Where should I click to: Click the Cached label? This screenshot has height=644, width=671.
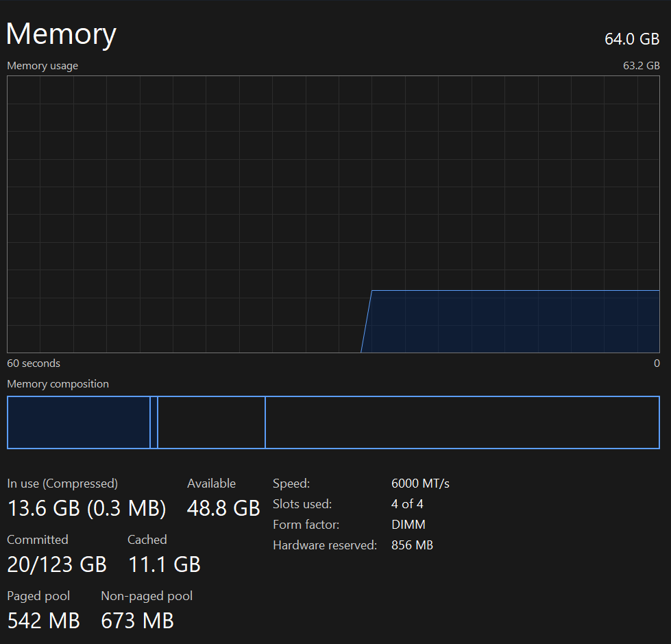click(147, 540)
